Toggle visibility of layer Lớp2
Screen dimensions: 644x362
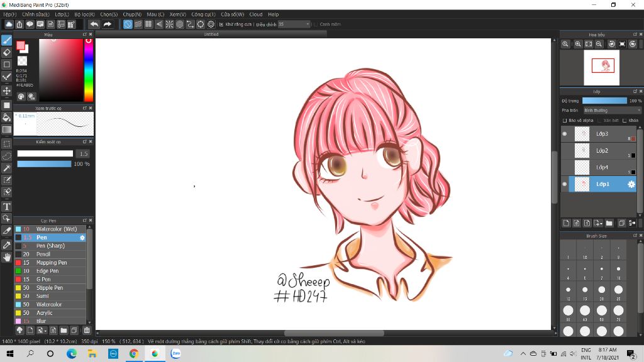pyautogui.click(x=565, y=151)
